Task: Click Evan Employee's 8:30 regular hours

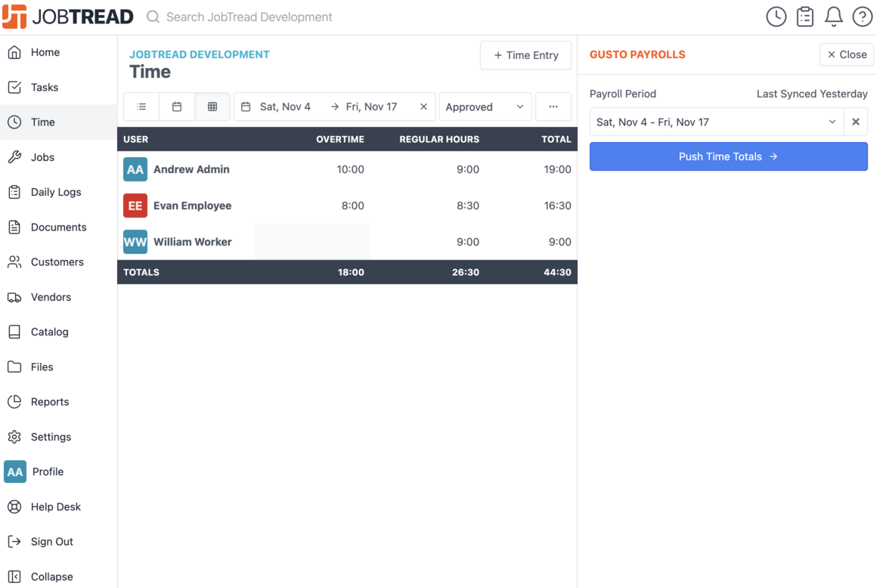Action: coord(467,206)
